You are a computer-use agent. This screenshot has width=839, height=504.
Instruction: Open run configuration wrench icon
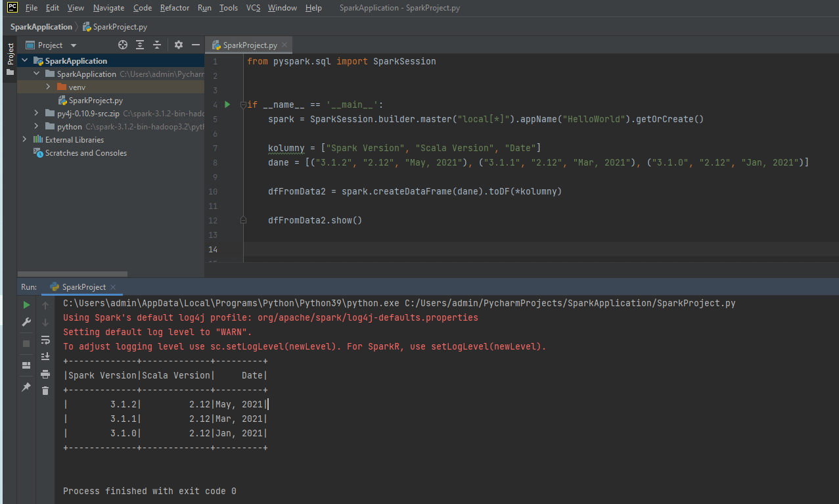[x=26, y=322]
